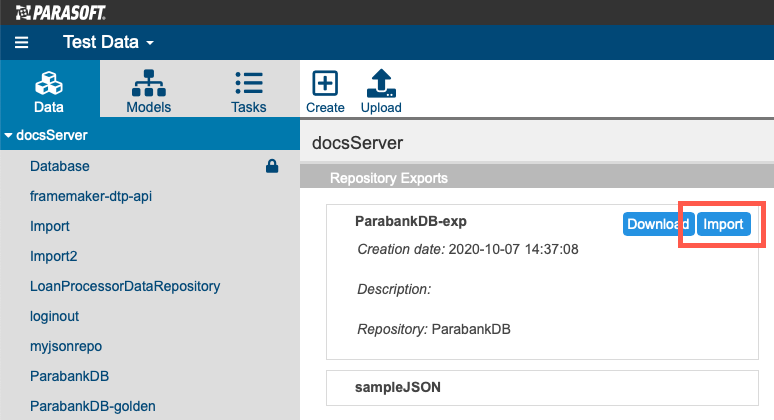Screen dimensions: 774x420
Task: Select the myjsonrepo repository
Action: [66, 346]
